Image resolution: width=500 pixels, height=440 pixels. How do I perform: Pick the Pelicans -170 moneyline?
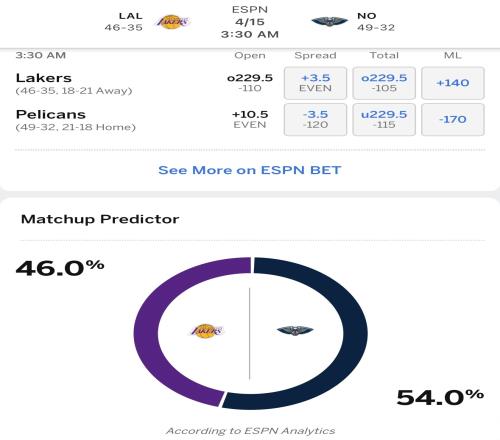point(453,119)
